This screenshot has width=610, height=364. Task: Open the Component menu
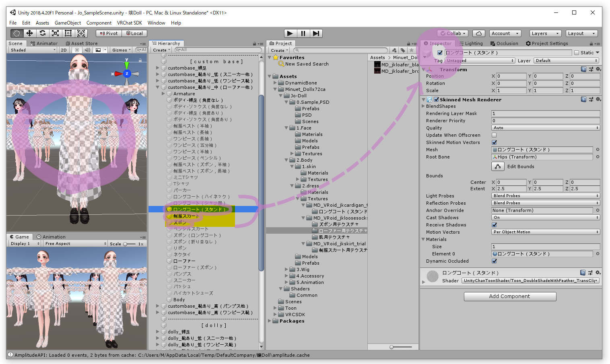click(x=99, y=23)
